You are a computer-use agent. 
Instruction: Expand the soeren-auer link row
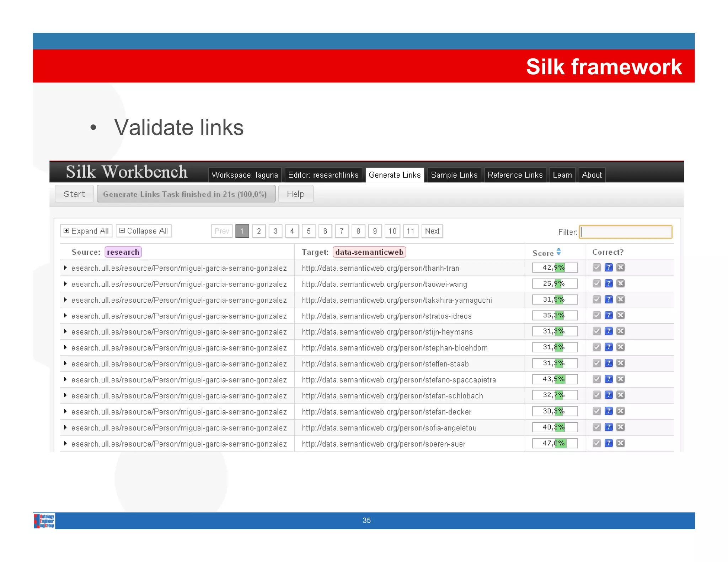(65, 443)
